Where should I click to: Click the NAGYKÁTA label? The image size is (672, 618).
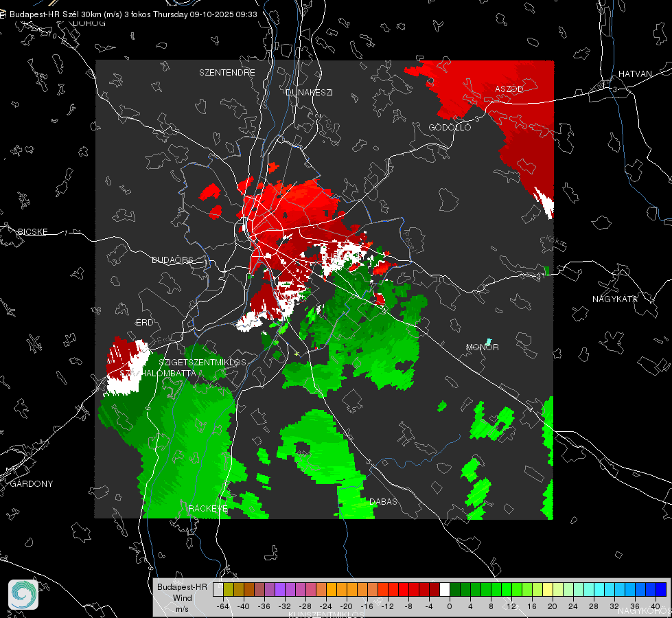pos(615,299)
